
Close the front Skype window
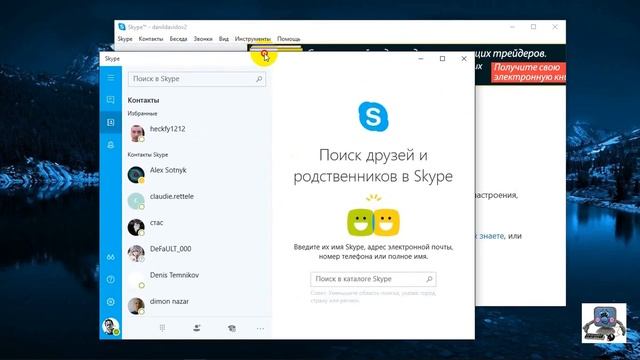(464, 59)
